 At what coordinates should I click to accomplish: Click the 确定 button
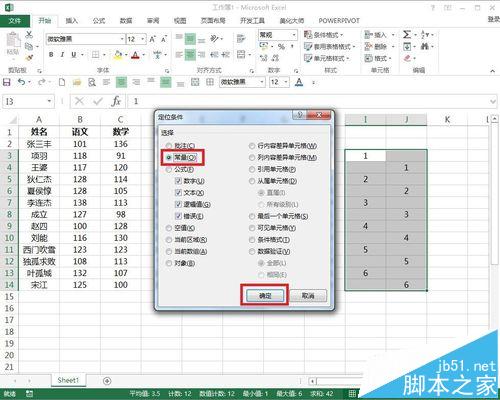(265, 295)
